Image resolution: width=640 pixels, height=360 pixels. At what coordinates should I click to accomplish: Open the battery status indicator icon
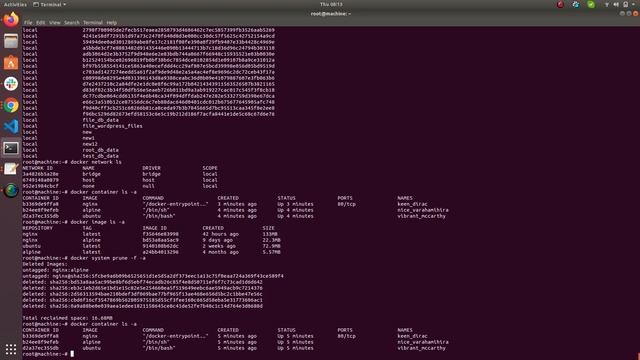[x=625, y=4]
